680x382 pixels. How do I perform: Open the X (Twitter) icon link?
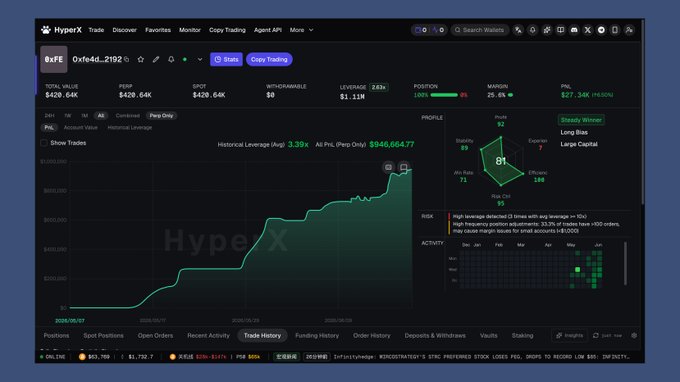588,30
